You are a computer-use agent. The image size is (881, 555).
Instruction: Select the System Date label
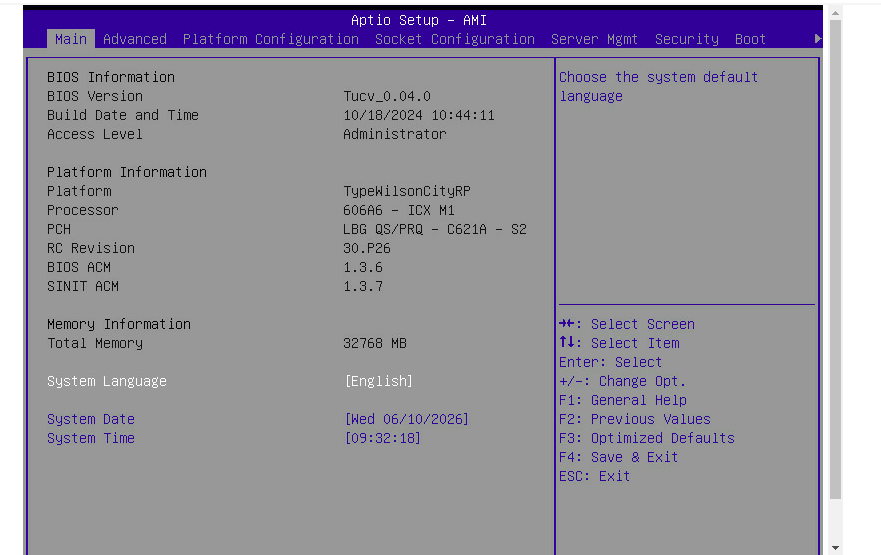[90, 420]
